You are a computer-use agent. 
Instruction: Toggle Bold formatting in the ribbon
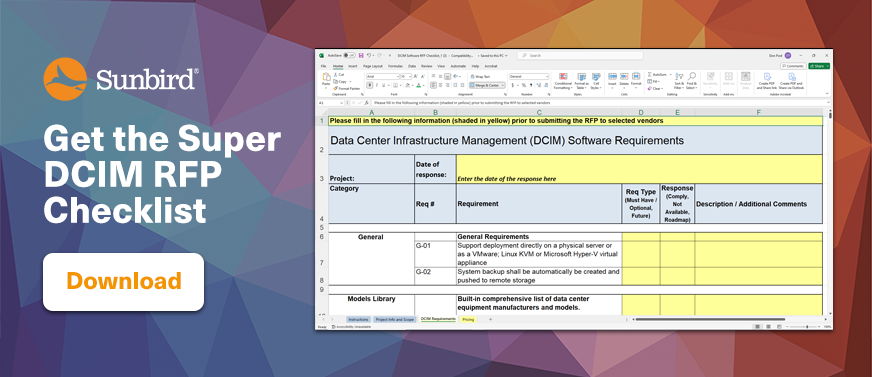(369, 85)
